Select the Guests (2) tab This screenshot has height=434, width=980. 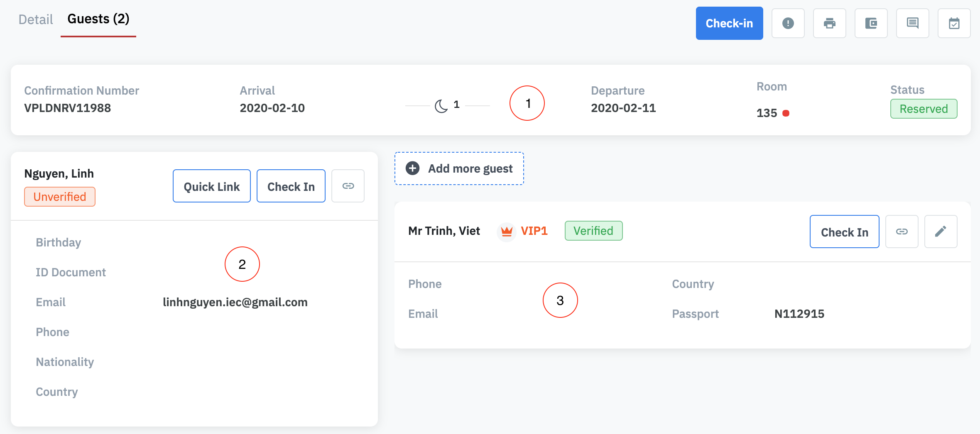98,19
